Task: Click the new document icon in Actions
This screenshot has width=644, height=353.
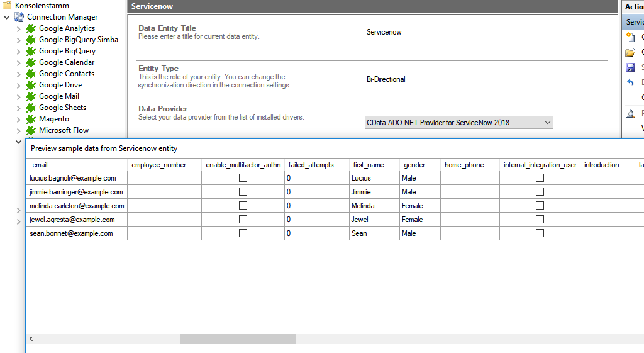Action: (x=630, y=37)
